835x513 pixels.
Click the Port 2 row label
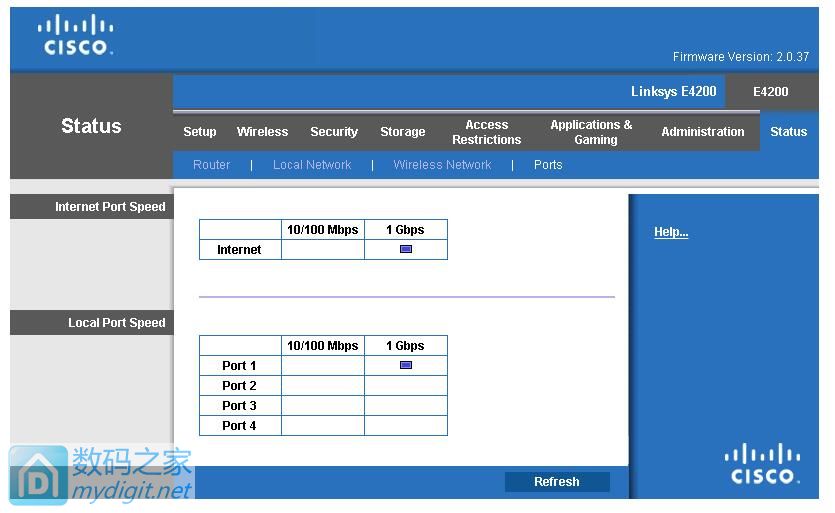coord(239,386)
